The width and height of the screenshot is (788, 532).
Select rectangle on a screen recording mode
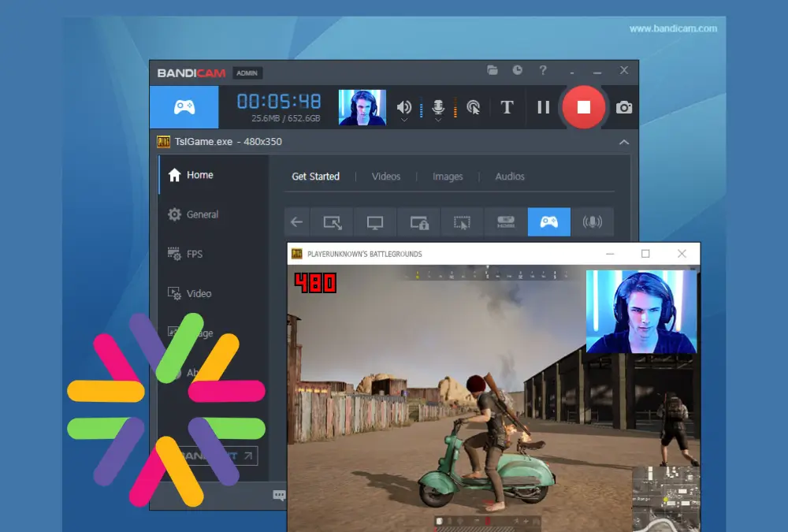click(333, 221)
